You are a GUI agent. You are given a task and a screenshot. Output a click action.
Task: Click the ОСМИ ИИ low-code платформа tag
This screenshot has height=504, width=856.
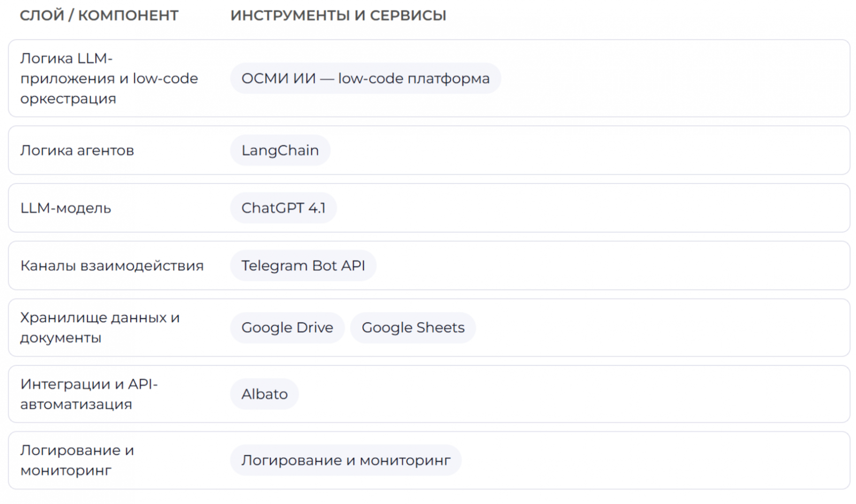click(365, 79)
